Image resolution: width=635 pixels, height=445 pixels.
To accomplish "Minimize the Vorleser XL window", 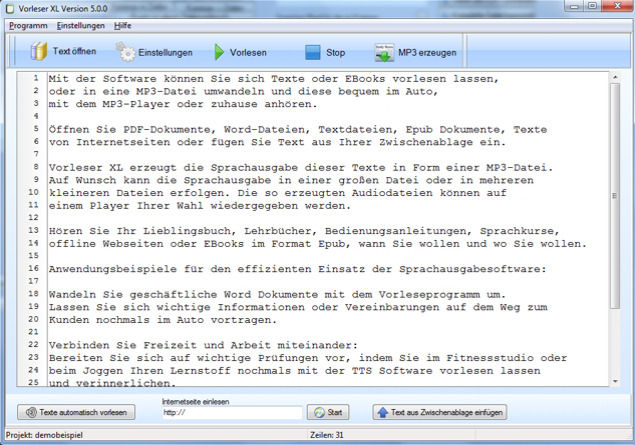I will tap(574, 6).
